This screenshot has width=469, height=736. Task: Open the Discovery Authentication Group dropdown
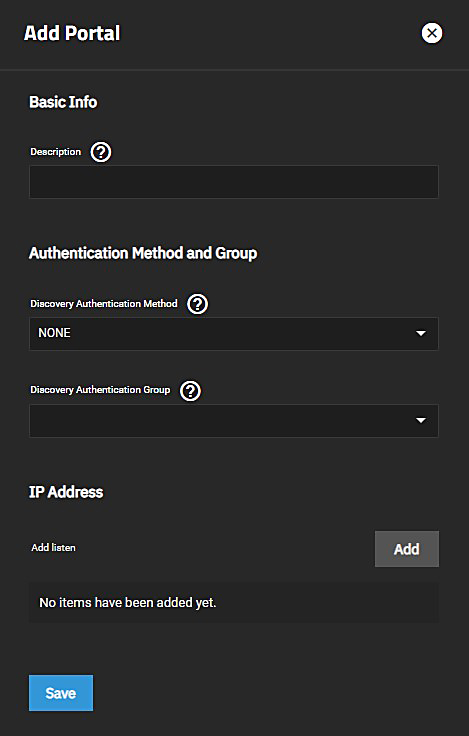click(x=234, y=421)
